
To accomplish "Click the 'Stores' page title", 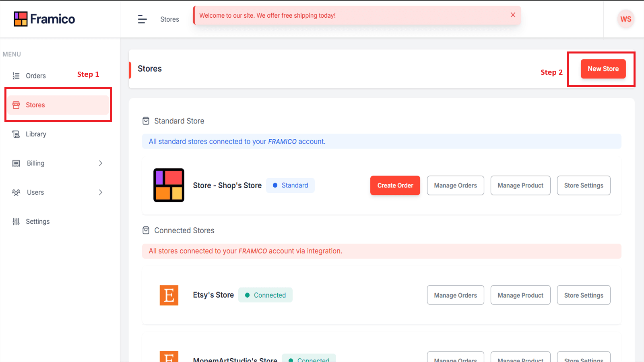I will pyautogui.click(x=150, y=69).
